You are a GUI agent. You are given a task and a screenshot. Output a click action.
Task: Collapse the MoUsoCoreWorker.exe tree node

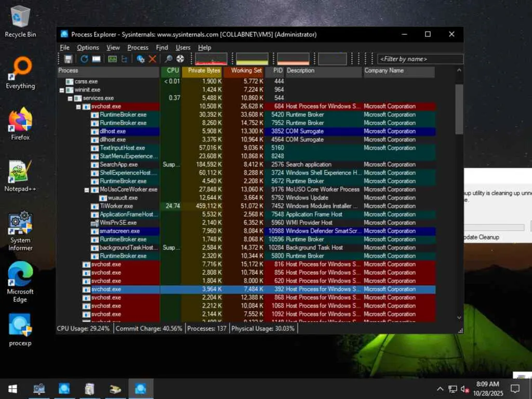(x=87, y=190)
